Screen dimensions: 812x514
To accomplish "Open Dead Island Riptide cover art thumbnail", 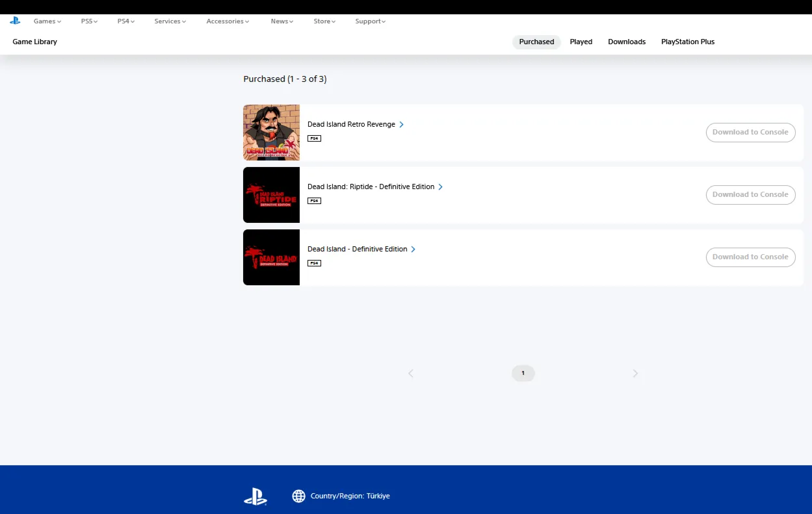I will (x=271, y=195).
